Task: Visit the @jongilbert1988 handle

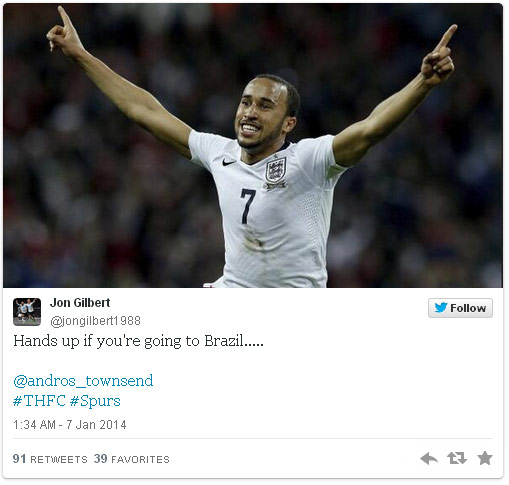Action: pyautogui.click(x=95, y=321)
